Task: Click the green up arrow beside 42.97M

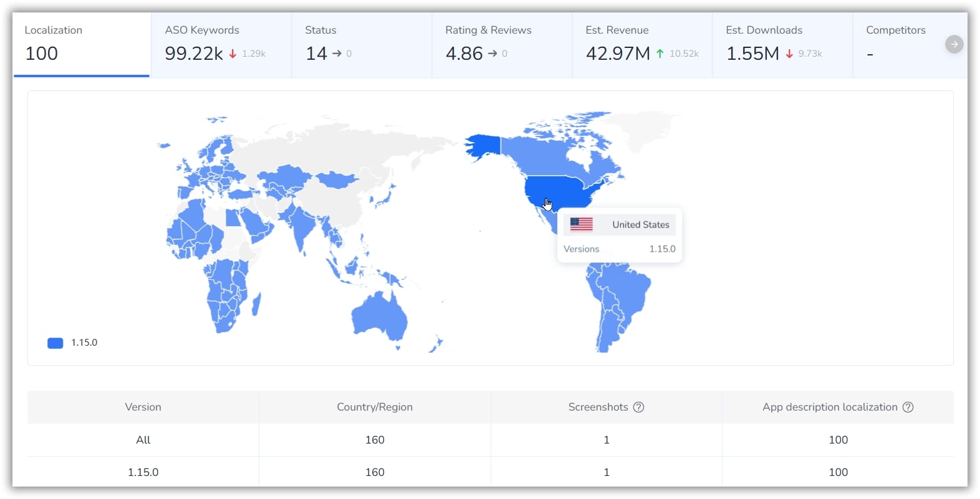Action: click(660, 54)
